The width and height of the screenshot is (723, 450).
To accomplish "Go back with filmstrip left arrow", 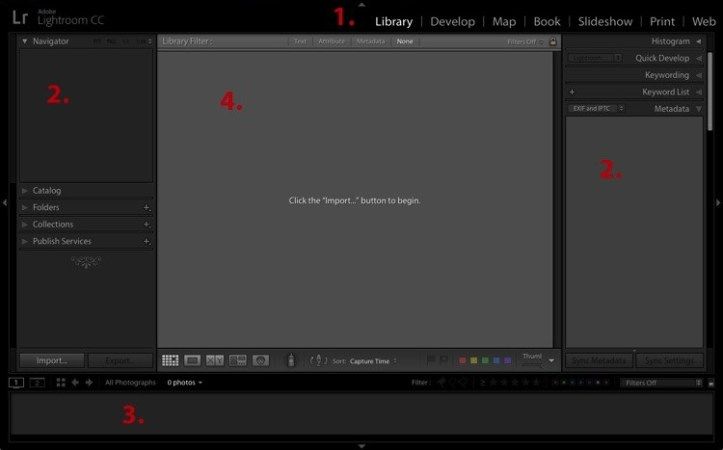I will tap(75, 382).
